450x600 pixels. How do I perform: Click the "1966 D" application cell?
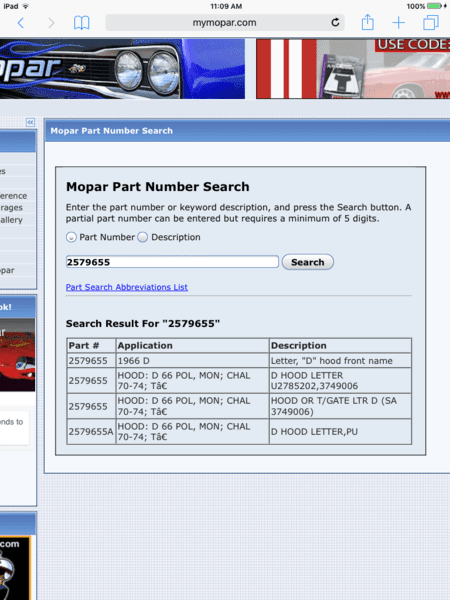point(192,360)
